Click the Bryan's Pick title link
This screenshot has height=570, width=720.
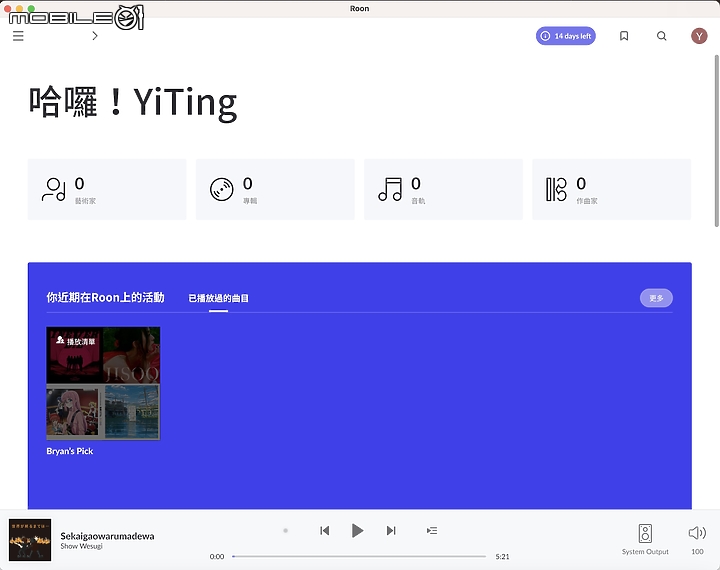(70, 451)
